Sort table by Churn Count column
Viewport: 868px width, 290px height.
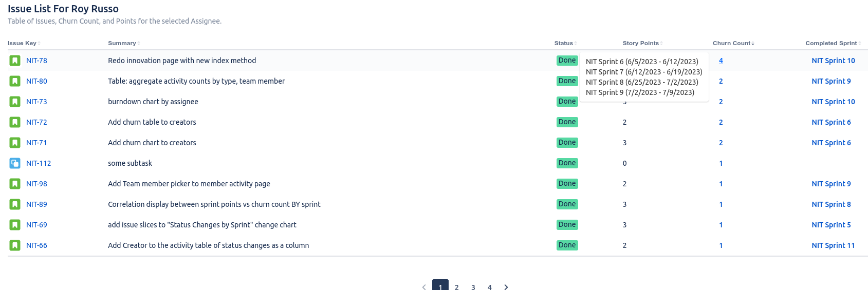[733, 43]
